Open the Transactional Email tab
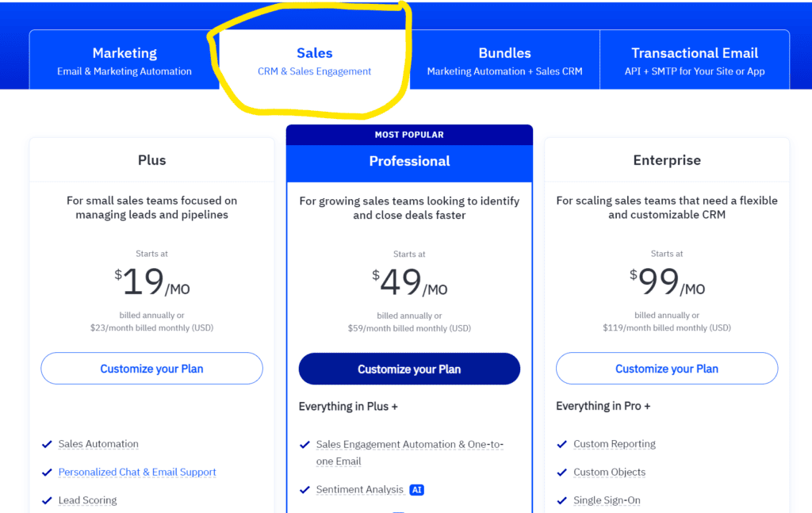Viewport: 812px width, 513px height. [695, 60]
